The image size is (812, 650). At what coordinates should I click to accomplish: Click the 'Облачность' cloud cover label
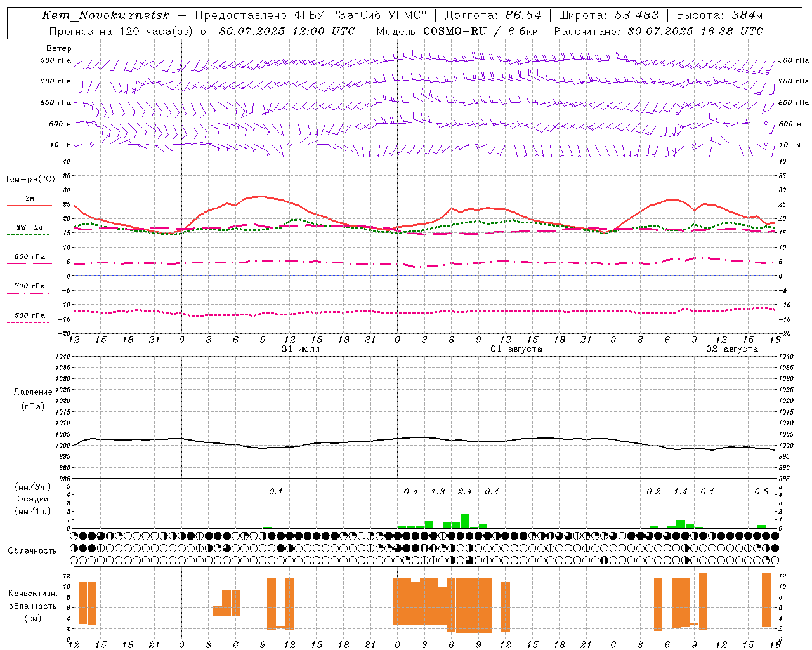[x=32, y=551]
